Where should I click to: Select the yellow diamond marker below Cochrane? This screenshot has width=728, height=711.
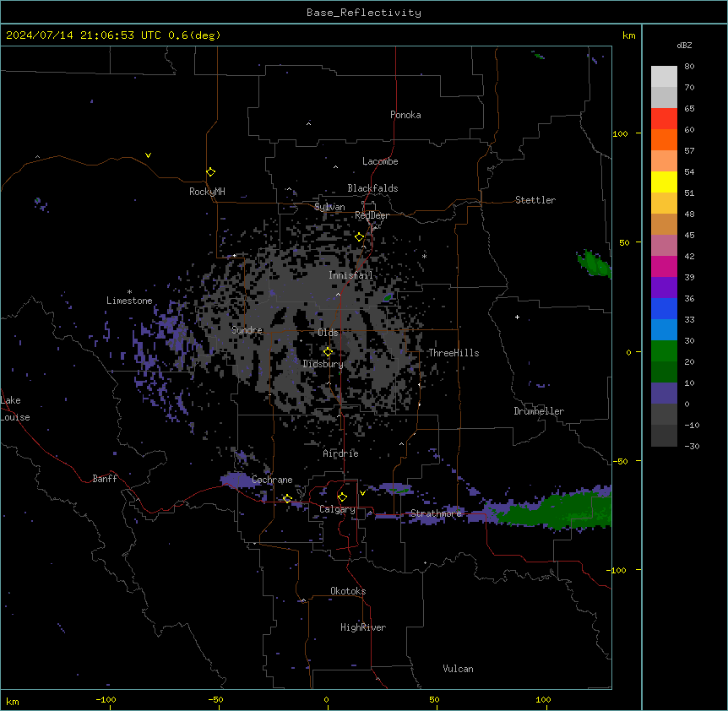pos(287,498)
